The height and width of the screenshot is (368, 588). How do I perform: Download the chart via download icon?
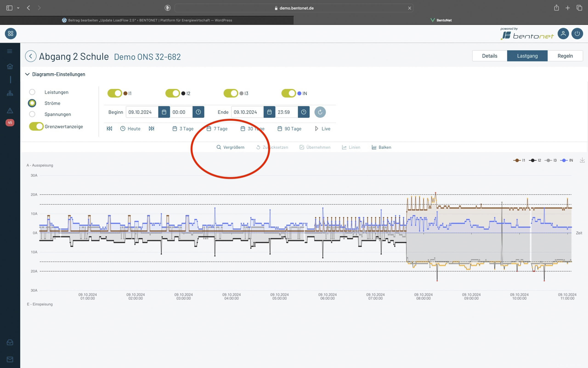(x=582, y=160)
